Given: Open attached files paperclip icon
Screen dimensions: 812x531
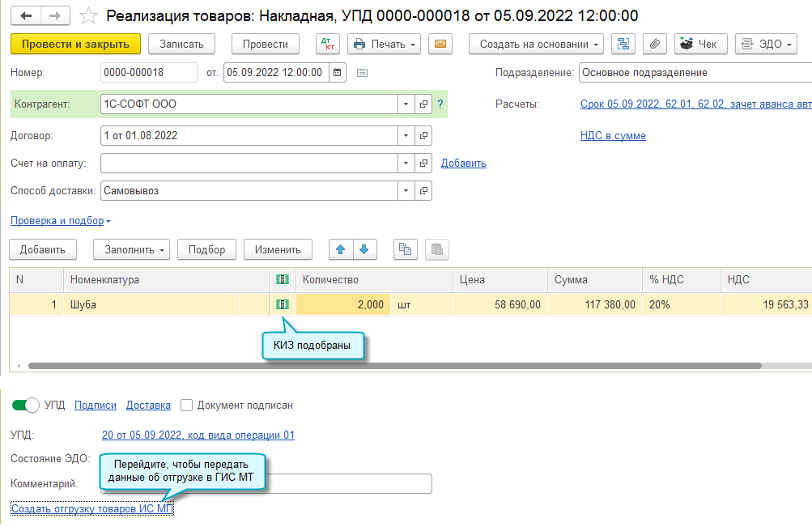Looking at the screenshot, I should tap(655, 44).
